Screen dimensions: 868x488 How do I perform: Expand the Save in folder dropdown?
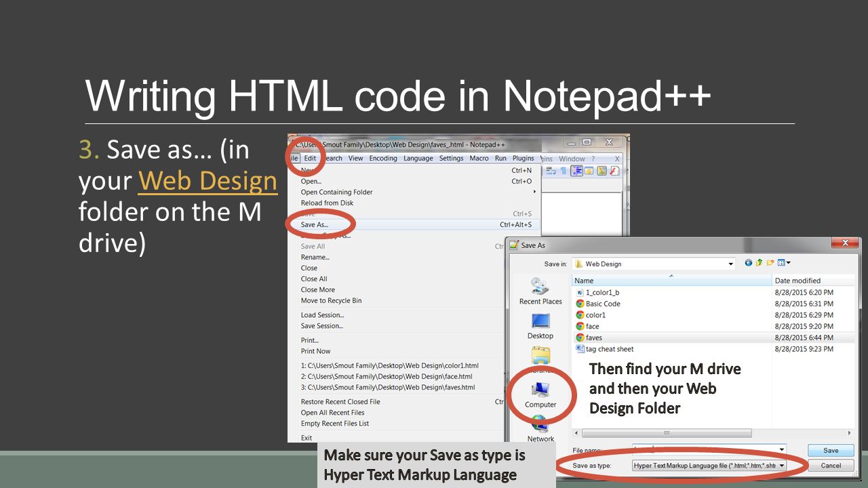730,264
